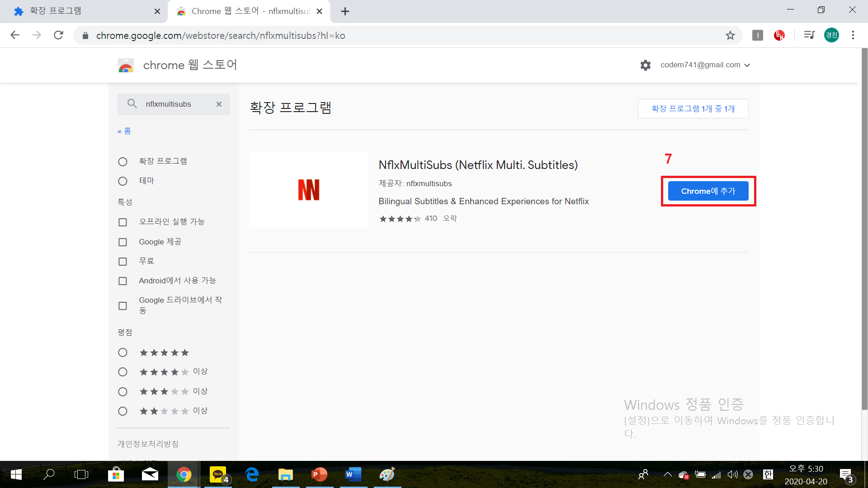This screenshot has height=488, width=868.
Task: Click the Chrome에 추가 button
Action: (x=708, y=191)
